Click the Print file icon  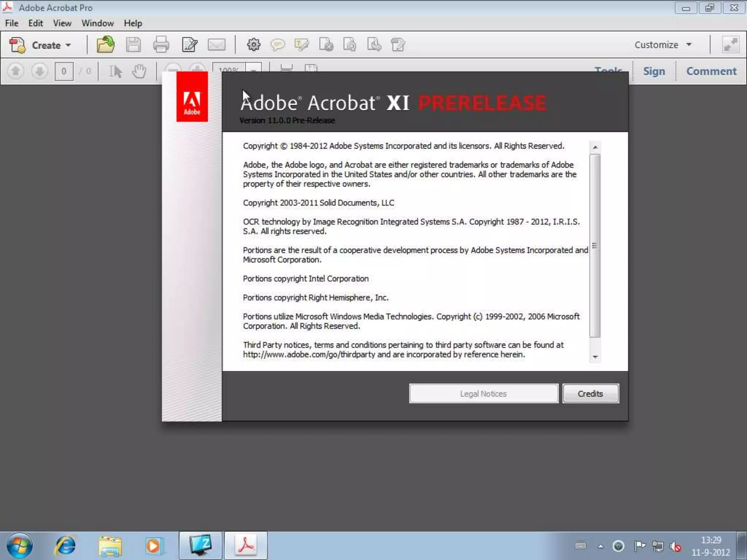(x=161, y=45)
